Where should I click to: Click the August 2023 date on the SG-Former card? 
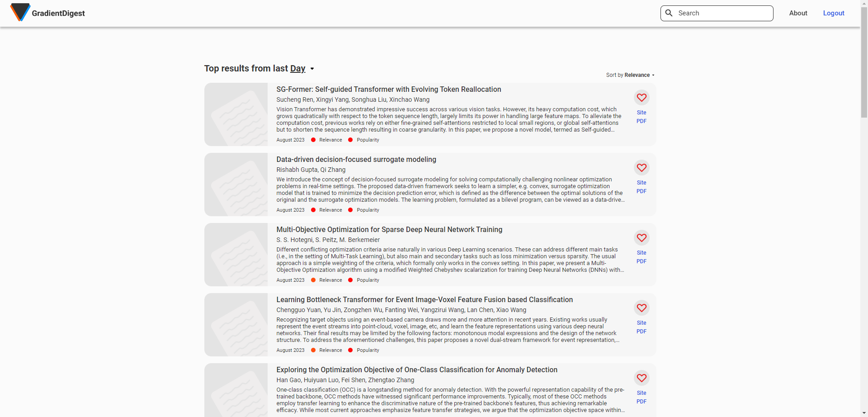pyautogui.click(x=291, y=140)
